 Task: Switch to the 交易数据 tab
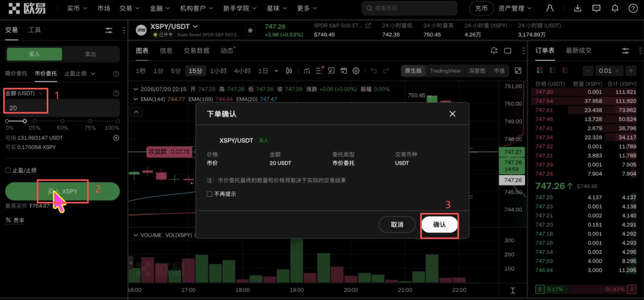[x=196, y=51]
